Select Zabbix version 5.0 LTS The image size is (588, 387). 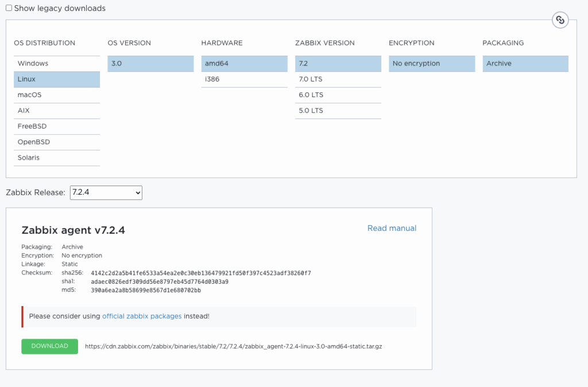point(338,111)
